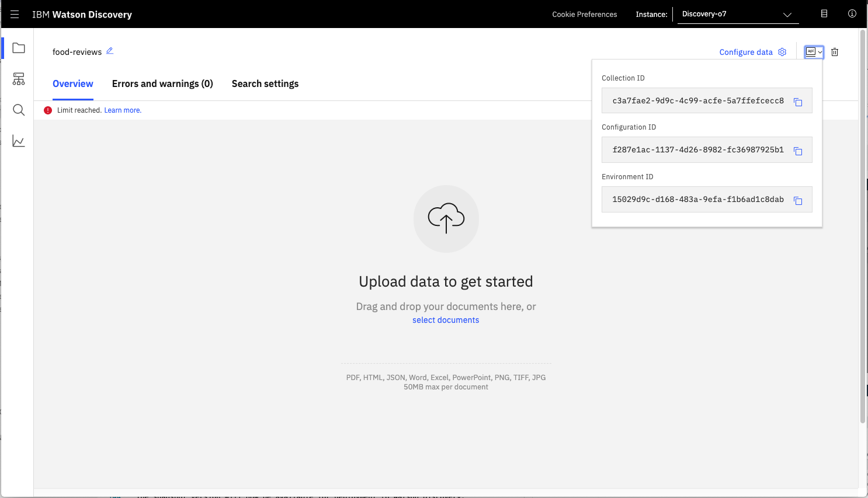
Task: Copy the Environment ID value
Action: 798,200
